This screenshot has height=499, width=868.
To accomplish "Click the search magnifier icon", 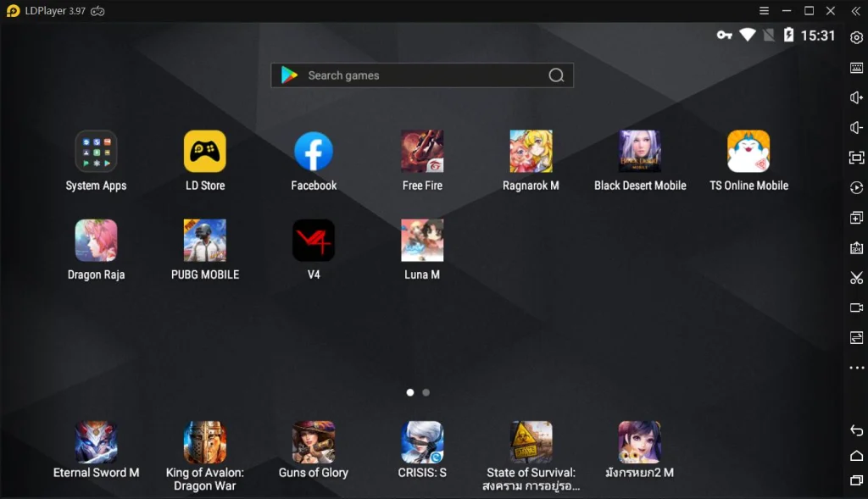I will 556,75.
